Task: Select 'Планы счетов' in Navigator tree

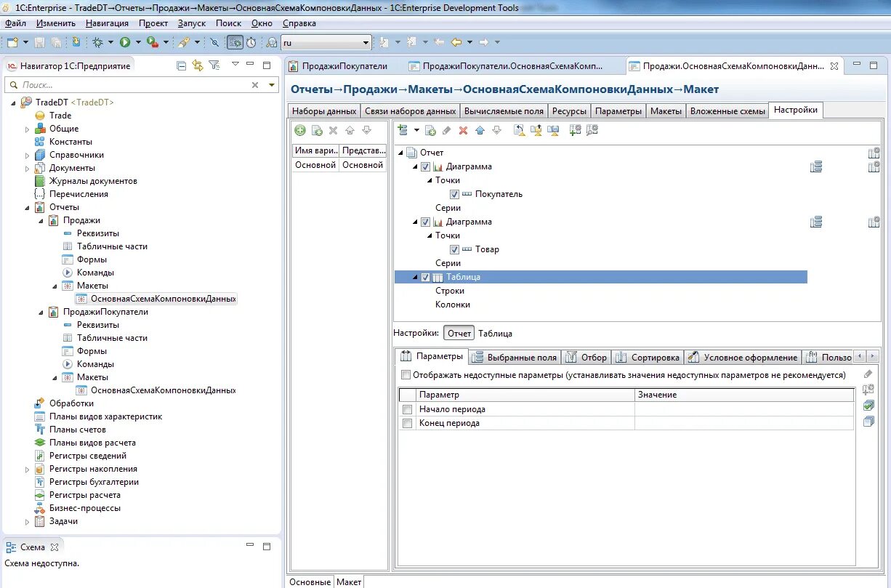Action: click(x=78, y=430)
